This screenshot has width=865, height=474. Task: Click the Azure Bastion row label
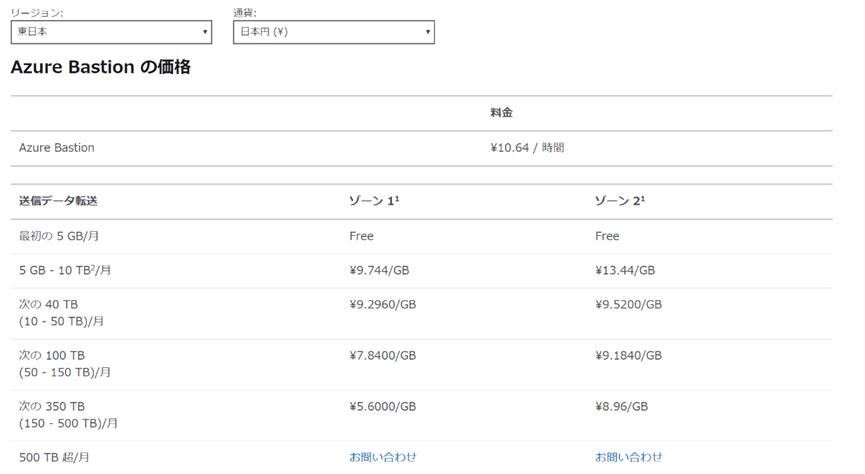[x=57, y=147]
